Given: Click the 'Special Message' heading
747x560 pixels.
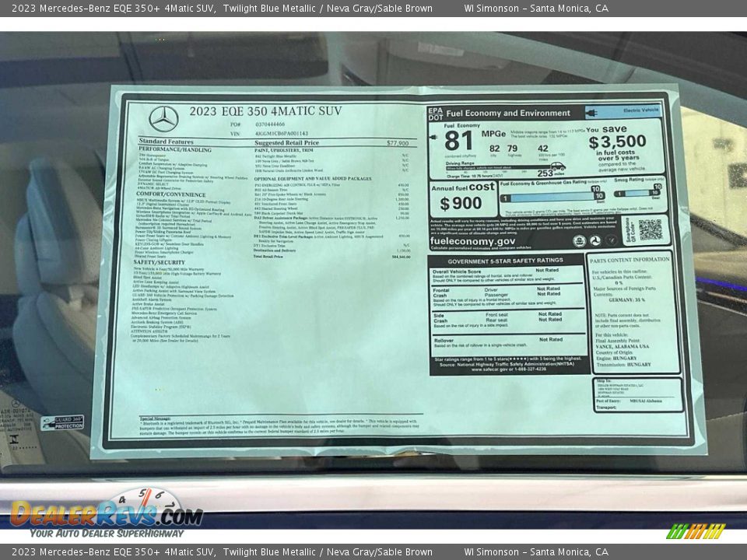Looking at the screenshot, I should [156, 418].
